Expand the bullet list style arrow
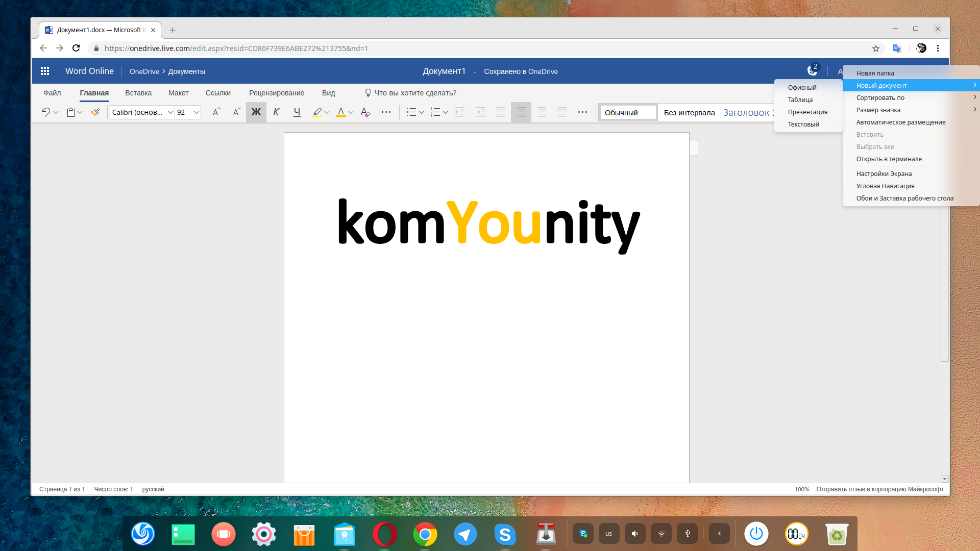This screenshot has height=551, width=980. (x=421, y=112)
